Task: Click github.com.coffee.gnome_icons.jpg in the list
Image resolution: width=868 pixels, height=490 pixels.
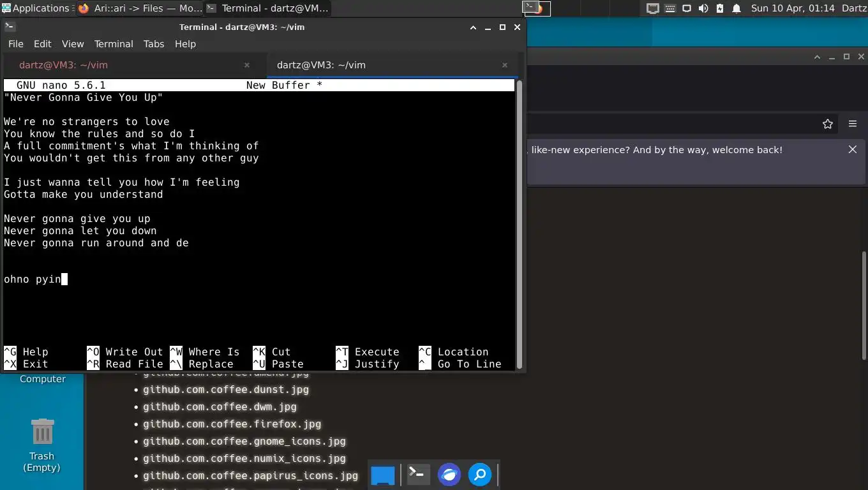Action: (244, 441)
